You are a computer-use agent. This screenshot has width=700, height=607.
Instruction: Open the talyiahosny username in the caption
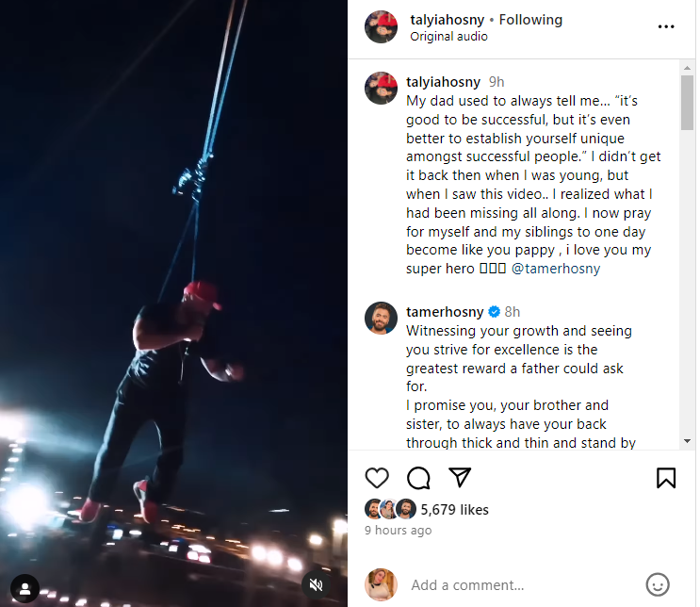444,82
